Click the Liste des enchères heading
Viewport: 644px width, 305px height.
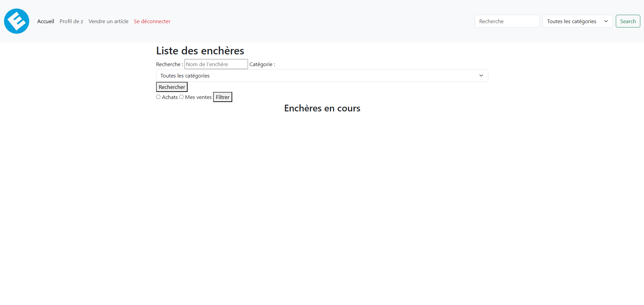200,51
